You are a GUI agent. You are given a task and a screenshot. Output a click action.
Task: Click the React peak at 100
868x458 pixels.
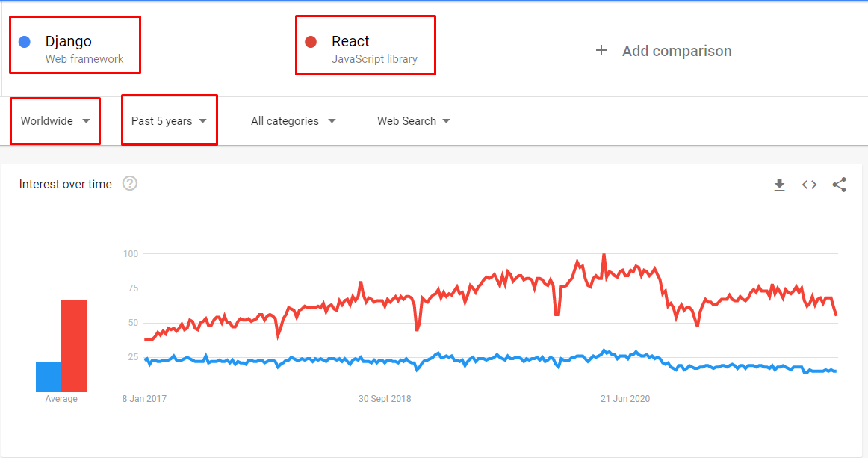point(604,255)
